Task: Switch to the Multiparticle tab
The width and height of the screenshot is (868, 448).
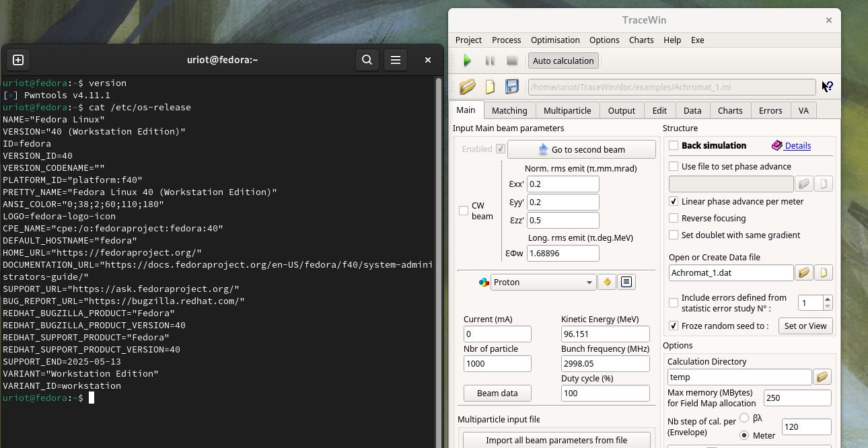Action: click(x=567, y=110)
